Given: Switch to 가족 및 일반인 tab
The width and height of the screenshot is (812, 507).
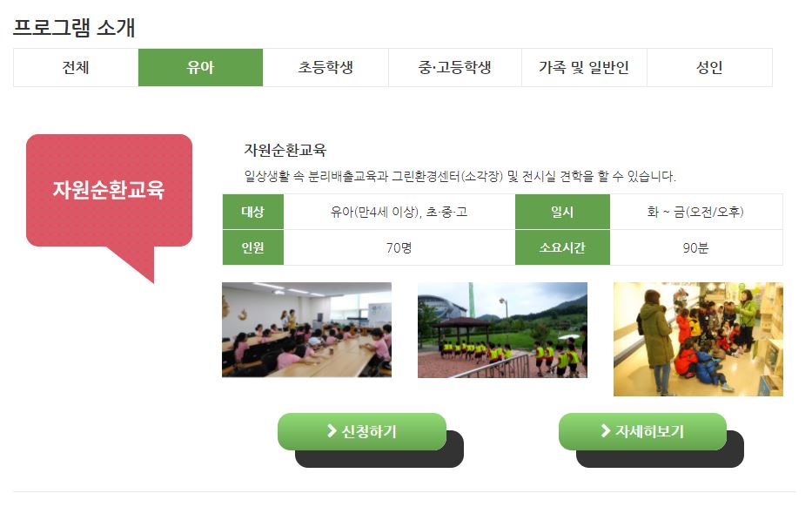Looking at the screenshot, I should pyautogui.click(x=584, y=67).
